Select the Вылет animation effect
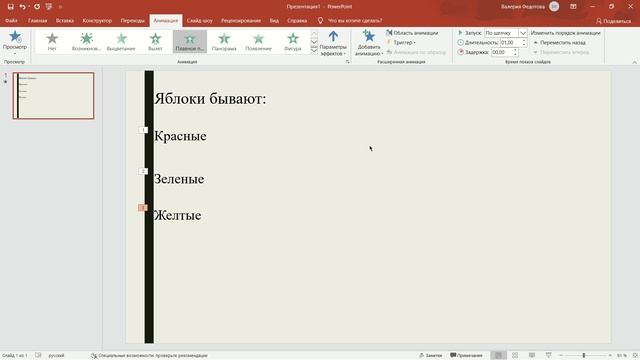The image size is (640, 360). click(155, 41)
